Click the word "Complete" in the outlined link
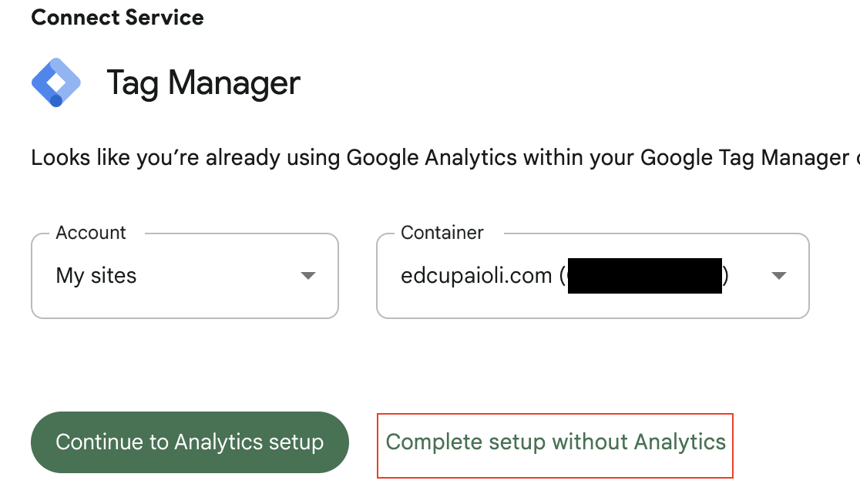 tap(435, 442)
